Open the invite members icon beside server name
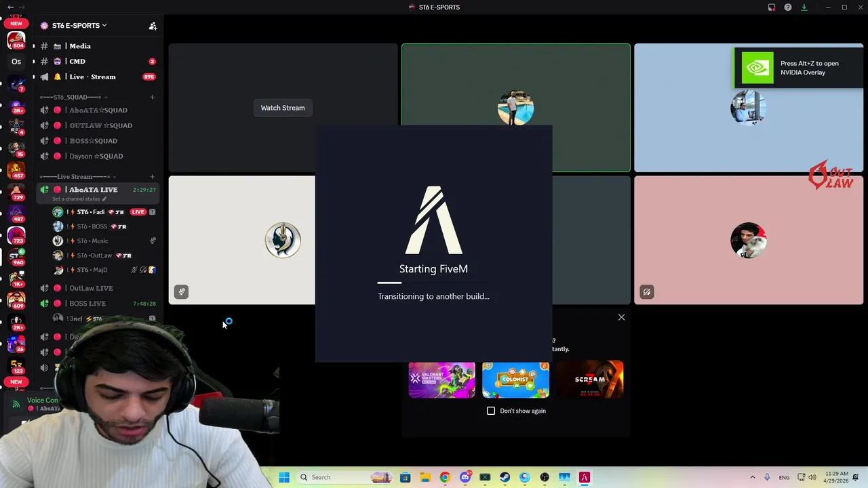The image size is (868, 488). pos(153,26)
